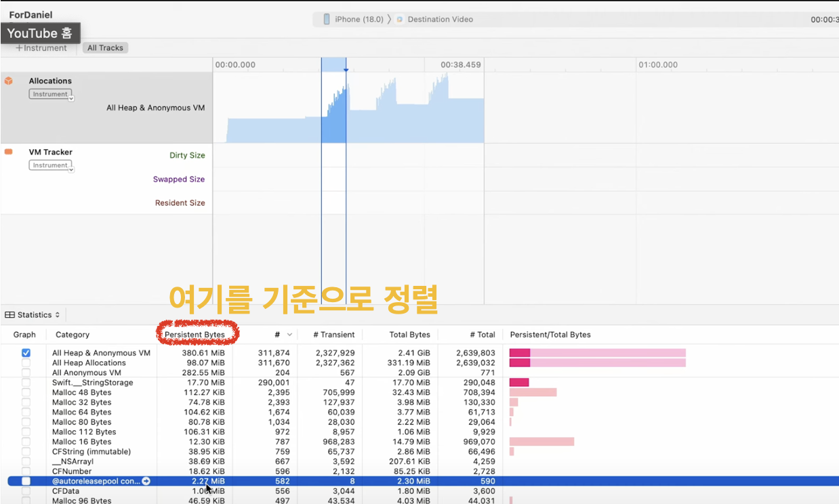This screenshot has height=504, width=839.
Task: Click the YouTube 홈 overlay button
Action: [41, 33]
